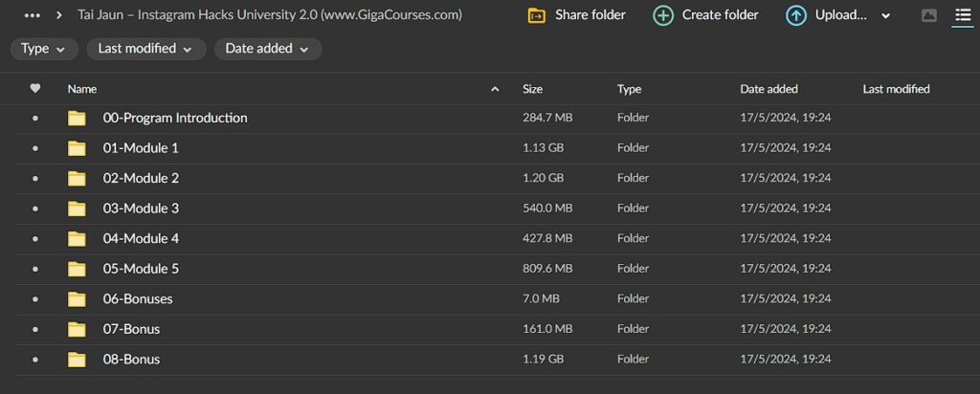
Task: Open the Date added filter dropdown
Action: coord(267,49)
